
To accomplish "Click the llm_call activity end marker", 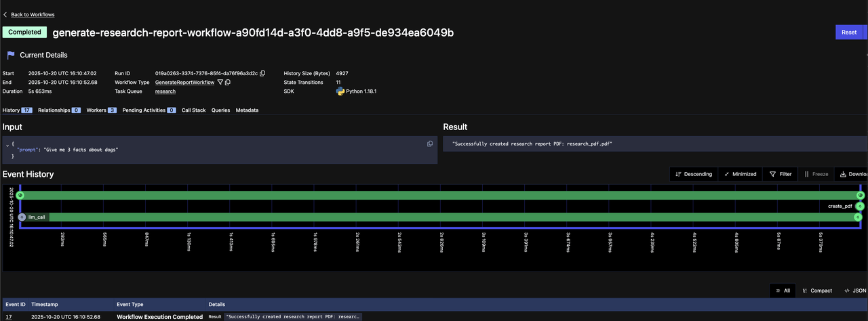I will (858, 217).
